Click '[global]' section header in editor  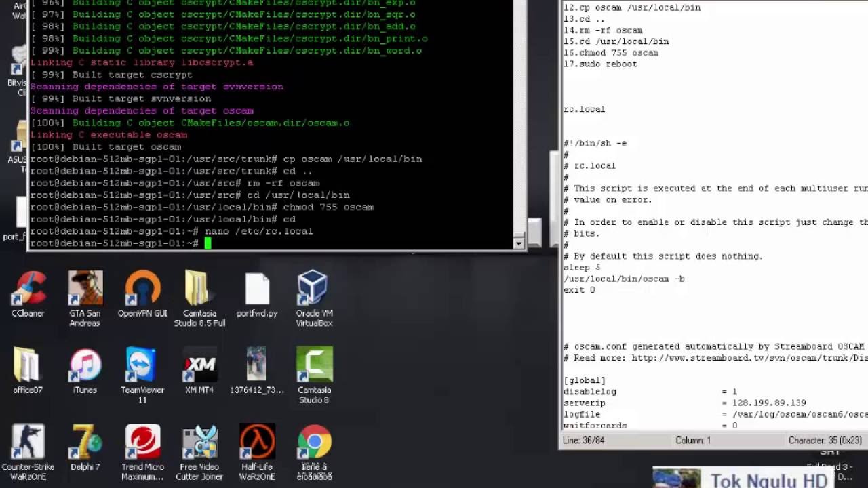point(585,380)
